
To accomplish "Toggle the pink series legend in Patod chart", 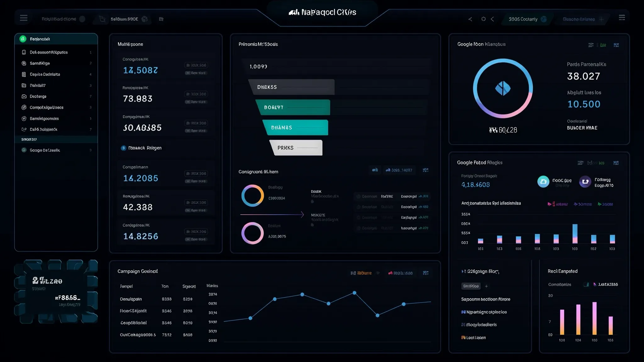I will (x=558, y=204).
